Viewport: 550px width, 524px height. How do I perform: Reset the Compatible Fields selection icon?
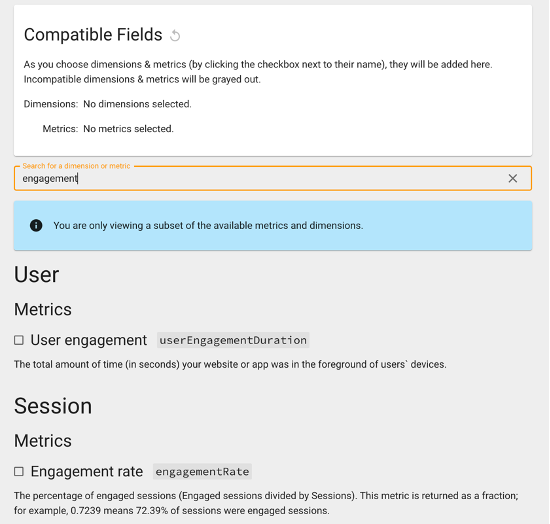pos(175,35)
